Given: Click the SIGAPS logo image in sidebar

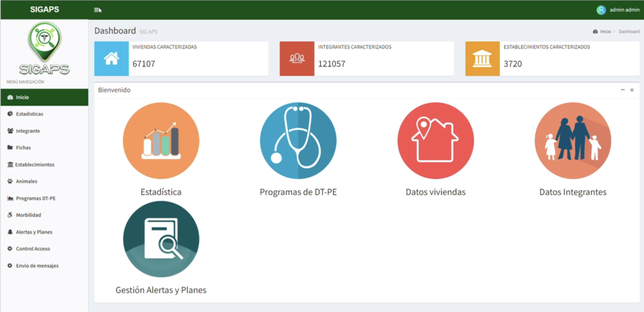Looking at the screenshot, I should click(x=44, y=49).
